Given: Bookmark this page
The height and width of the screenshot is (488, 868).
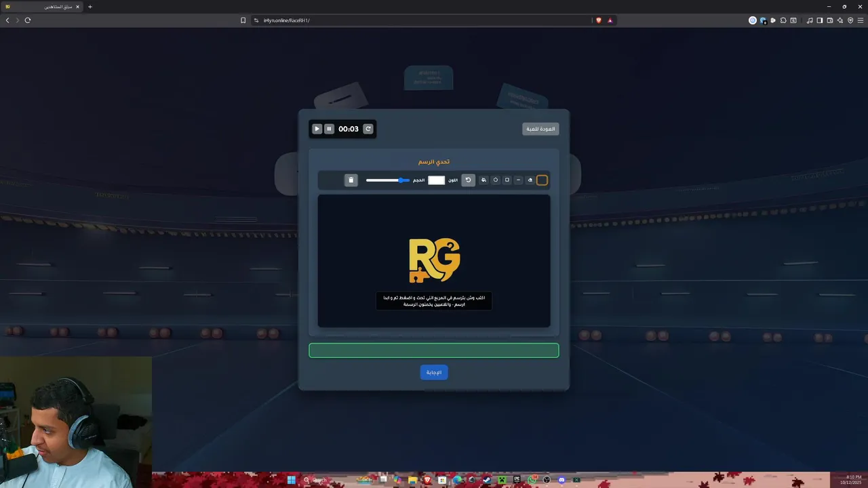Looking at the screenshot, I should point(243,20).
